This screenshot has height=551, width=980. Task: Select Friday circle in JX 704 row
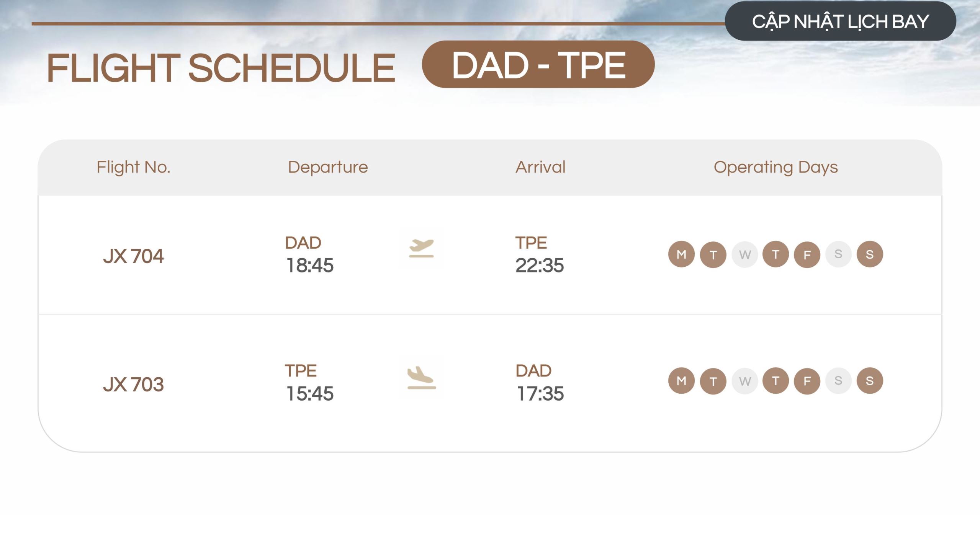pyautogui.click(x=807, y=254)
